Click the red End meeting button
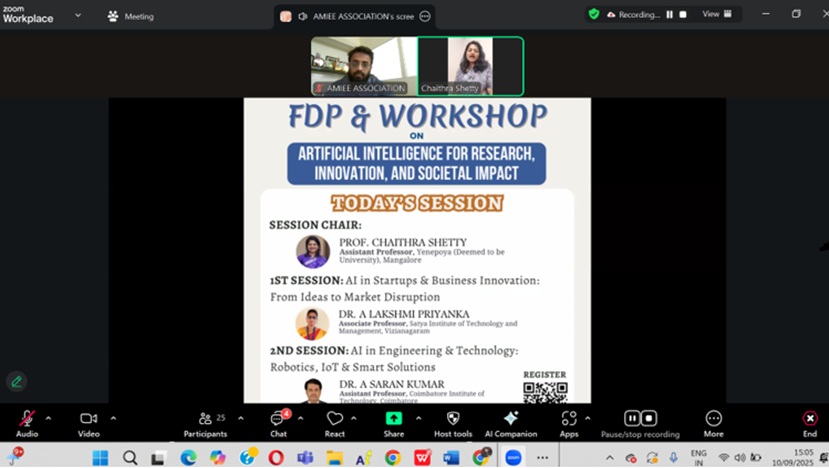 tap(809, 420)
